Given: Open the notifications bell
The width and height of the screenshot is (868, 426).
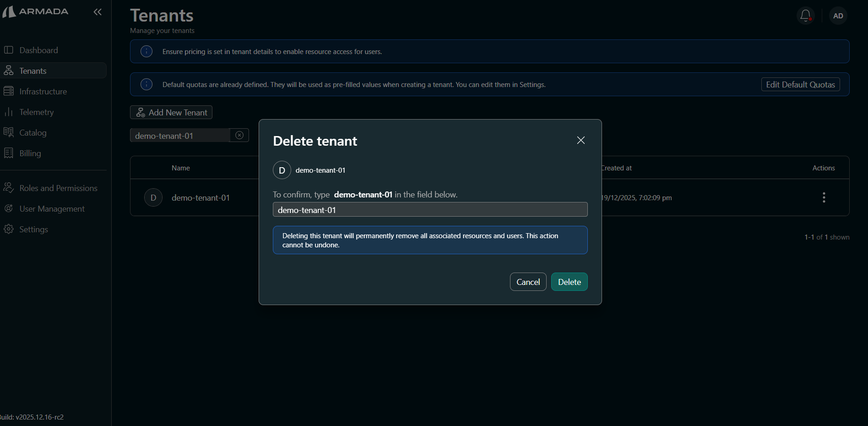Looking at the screenshot, I should point(805,15).
